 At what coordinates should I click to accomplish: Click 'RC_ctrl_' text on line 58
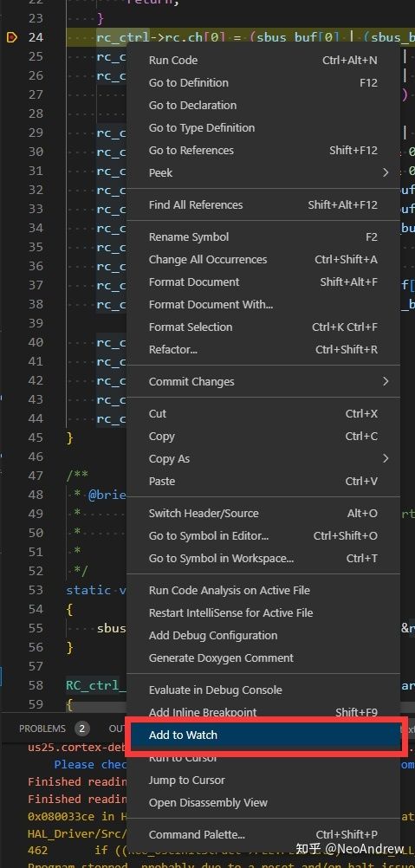[x=95, y=685]
